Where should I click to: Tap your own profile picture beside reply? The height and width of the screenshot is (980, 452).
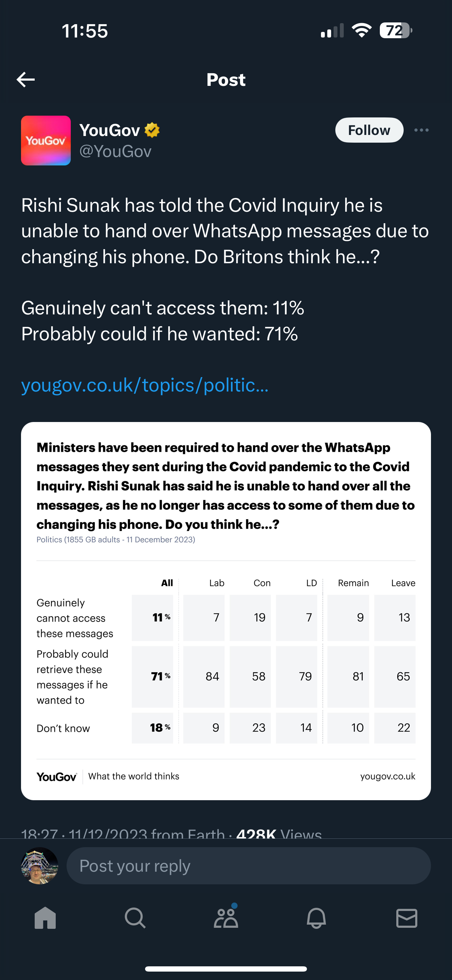pyautogui.click(x=40, y=865)
